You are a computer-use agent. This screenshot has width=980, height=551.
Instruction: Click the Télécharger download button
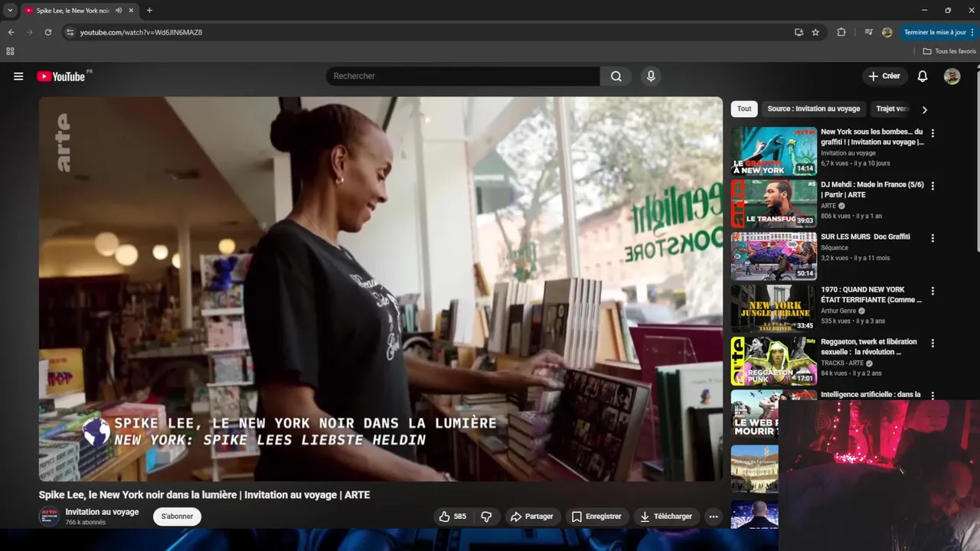click(x=666, y=517)
